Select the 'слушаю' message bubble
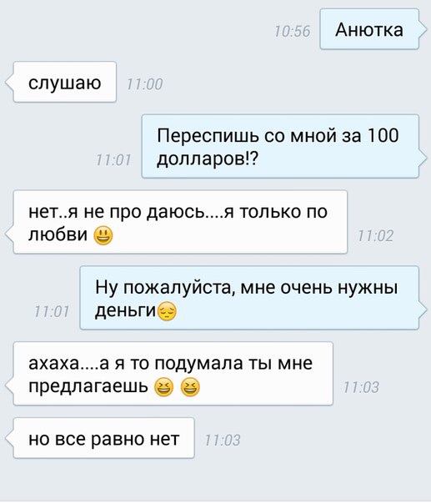 coord(62,82)
